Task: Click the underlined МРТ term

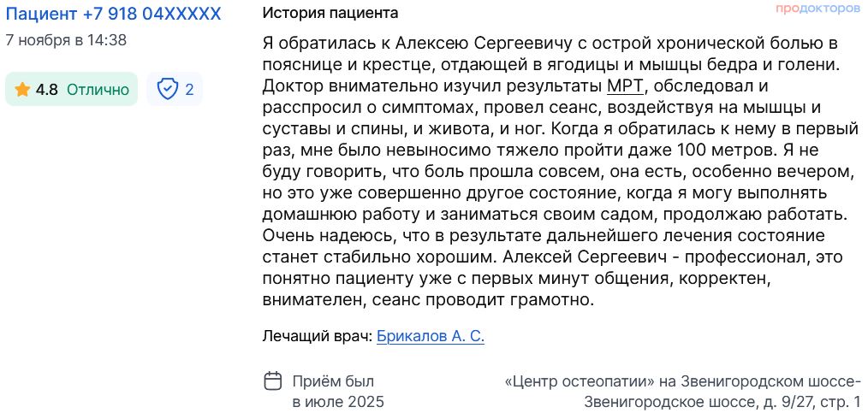Action: pyautogui.click(x=625, y=86)
